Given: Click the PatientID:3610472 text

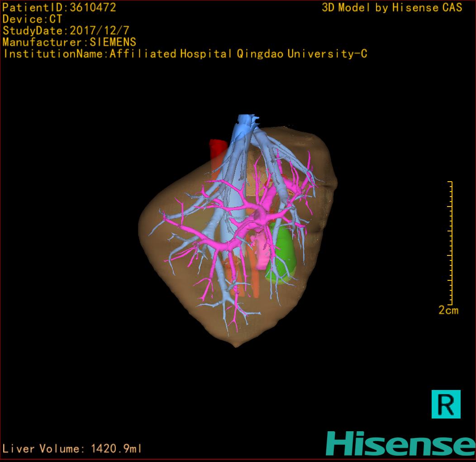Looking at the screenshot, I should [x=59, y=8].
